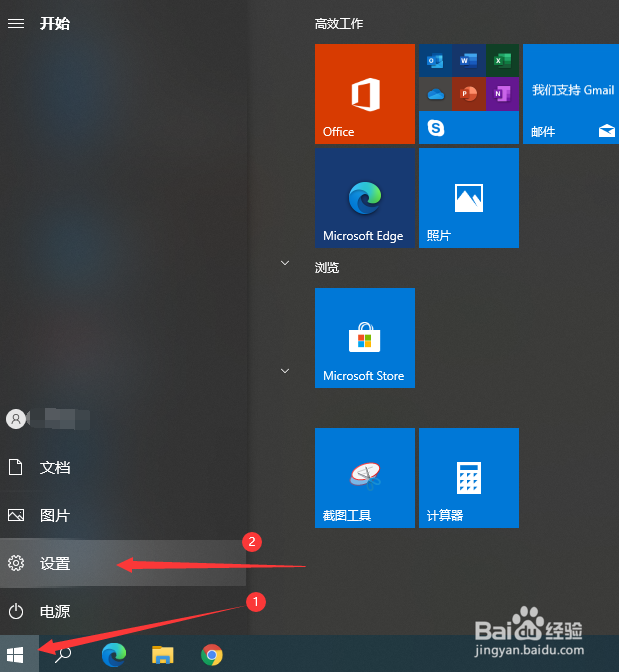Open taskbar search magnifier
Viewport: 619px width, 672px height.
63,655
